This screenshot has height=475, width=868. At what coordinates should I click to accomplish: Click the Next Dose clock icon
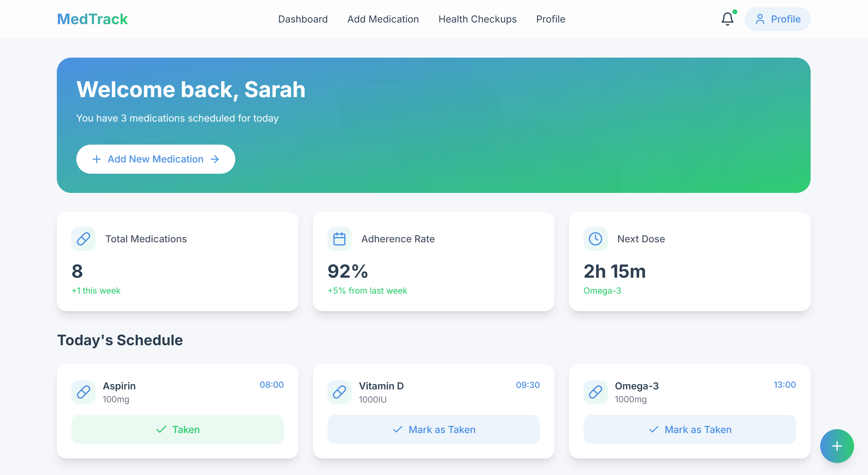pos(595,238)
